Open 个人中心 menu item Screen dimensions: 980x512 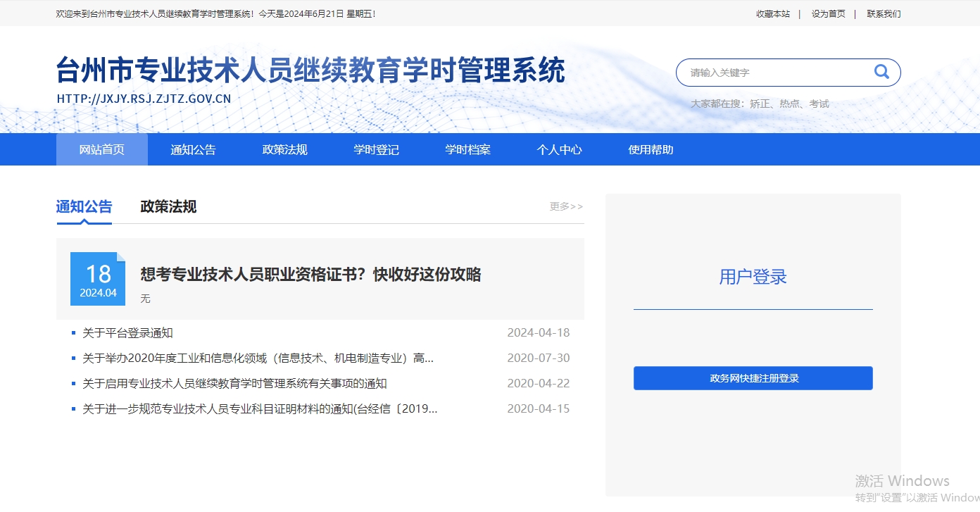pyautogui.click(x=560, y=149)
